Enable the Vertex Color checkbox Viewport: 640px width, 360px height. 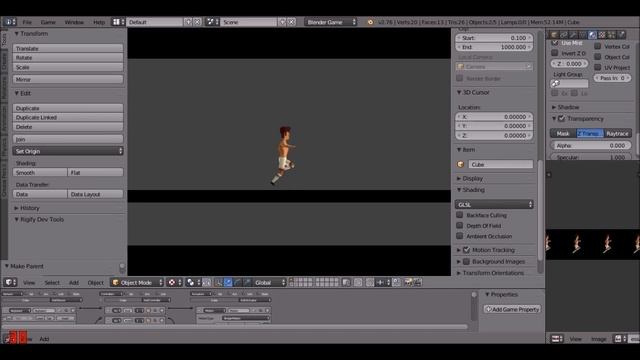point(598,46)
